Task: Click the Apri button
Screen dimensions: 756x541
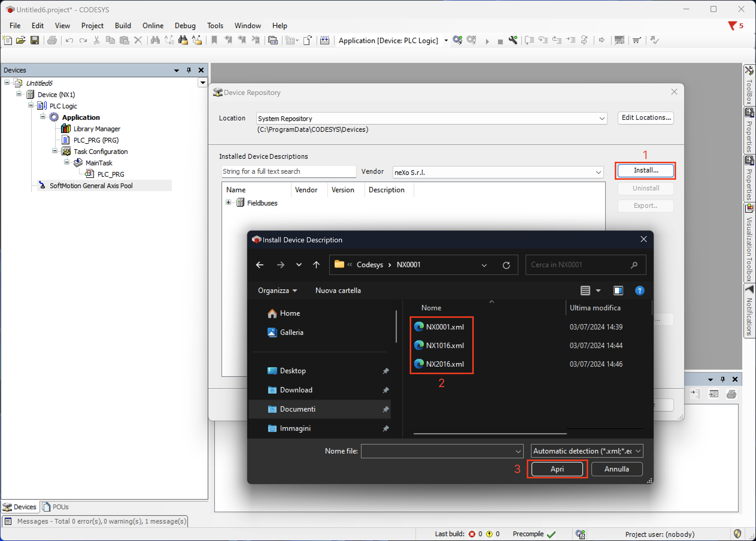Action: point(557,469)
